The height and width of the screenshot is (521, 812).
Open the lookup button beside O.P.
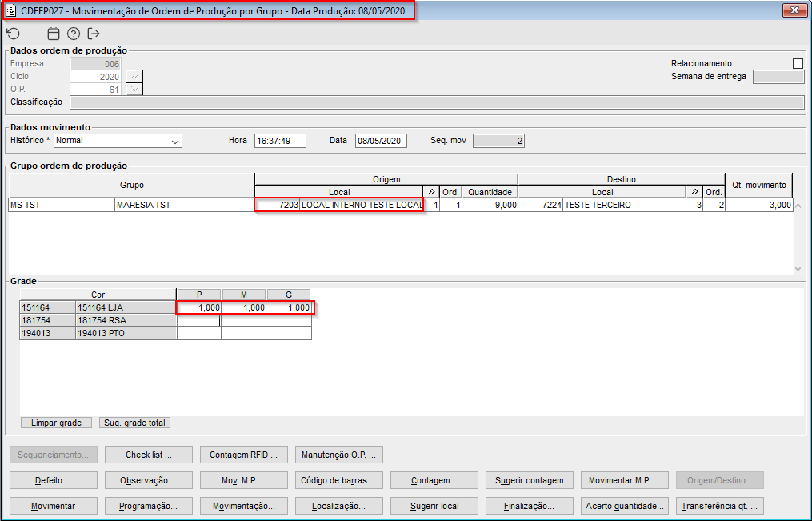point(134,89)
